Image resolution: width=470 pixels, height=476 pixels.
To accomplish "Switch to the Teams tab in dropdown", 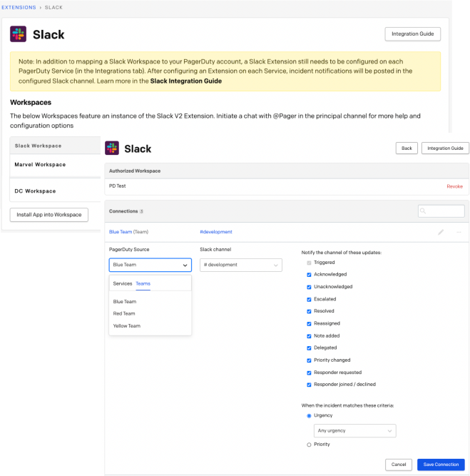I will [x=143, y=284].
